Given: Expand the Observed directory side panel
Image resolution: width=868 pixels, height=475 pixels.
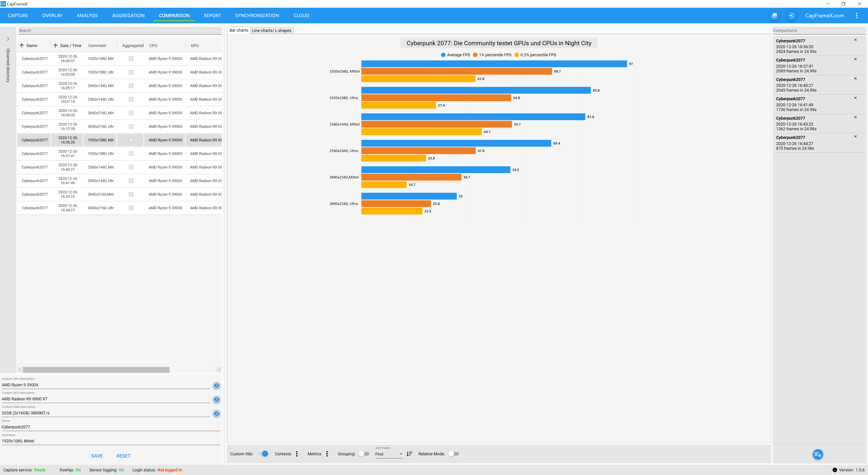Looking at the screenshot, I should [x=8, y=39].
